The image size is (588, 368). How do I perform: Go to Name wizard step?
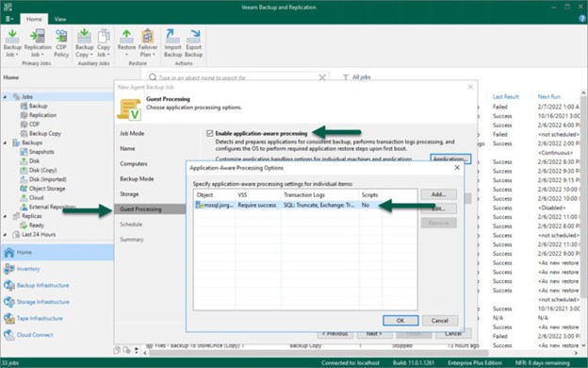click(x=127, y=149)
